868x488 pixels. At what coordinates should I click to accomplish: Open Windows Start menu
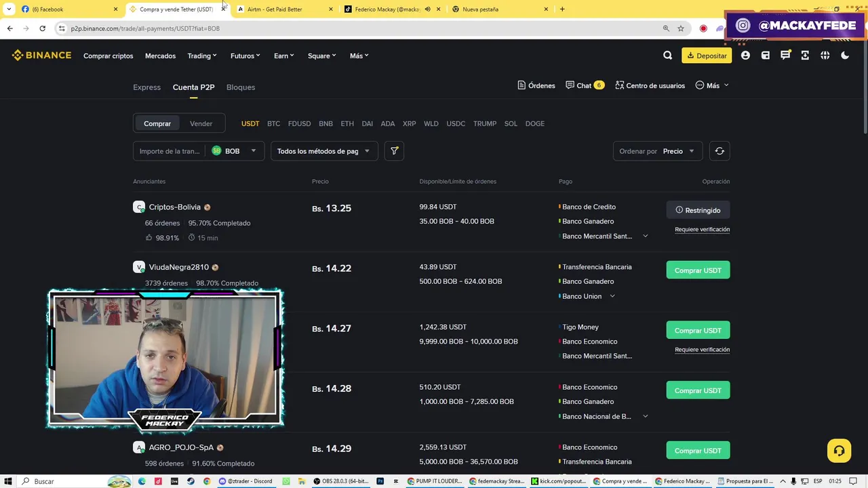(8, 481)
